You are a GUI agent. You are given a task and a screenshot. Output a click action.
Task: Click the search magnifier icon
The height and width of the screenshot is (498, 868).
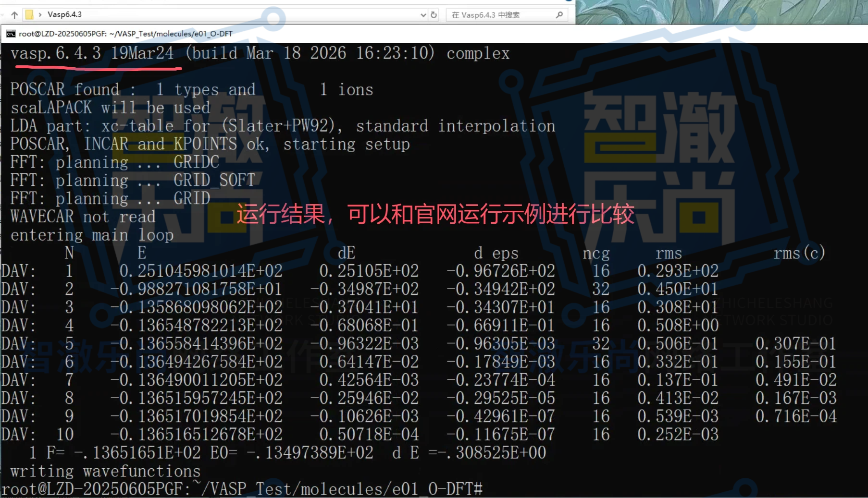(x=559, y=15)
